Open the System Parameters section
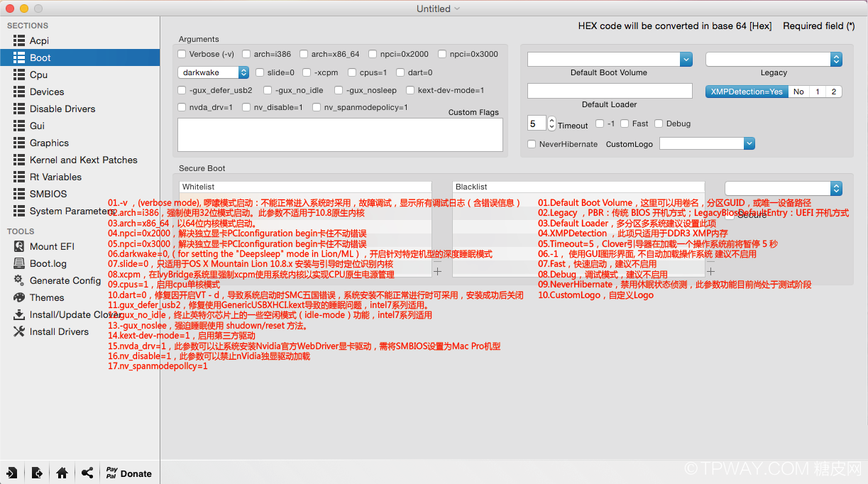 pos(79,211)
